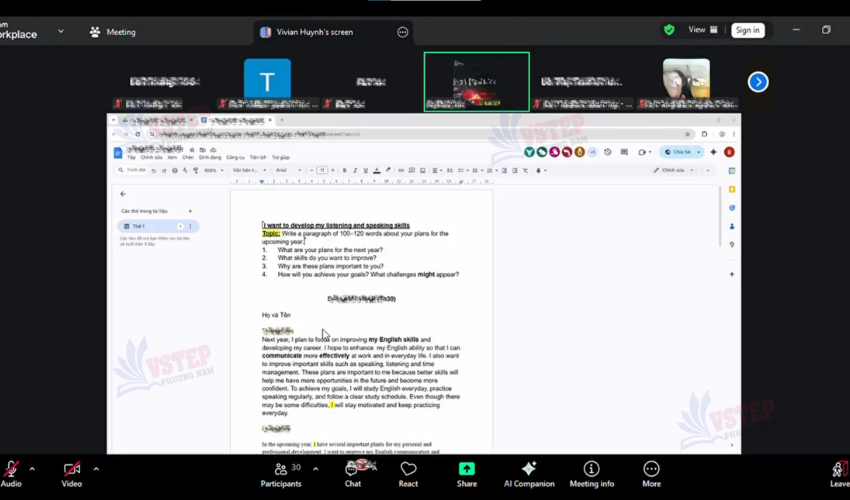Show next participants with blue arrow
Viewport: 850px width, 500px height.
pos(758,82)
